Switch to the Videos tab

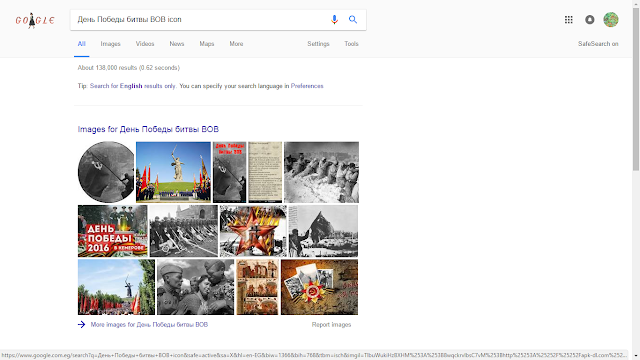[x=145, y=44]
